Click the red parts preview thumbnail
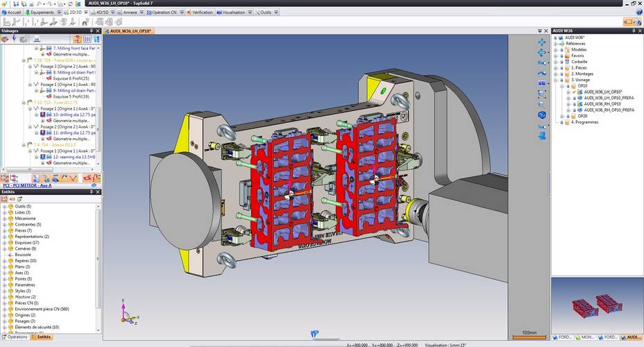This screenshot has height=347, width=644. [x=597, y=305]
